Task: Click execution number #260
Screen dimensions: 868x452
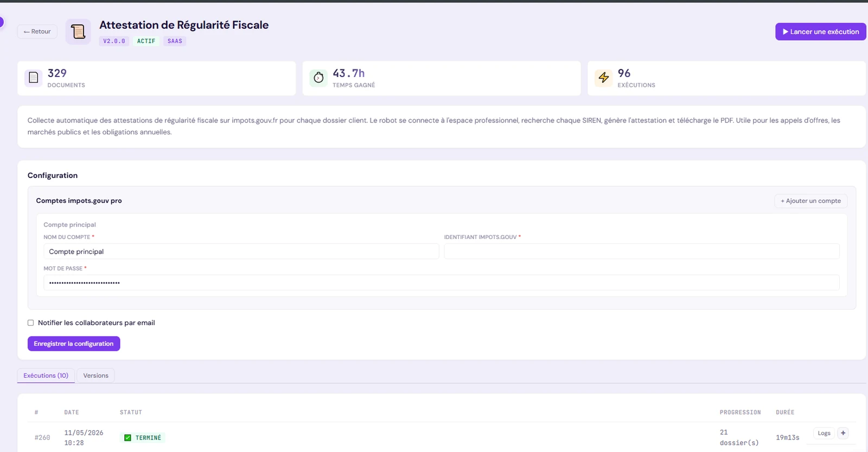Action: point(42,438)
